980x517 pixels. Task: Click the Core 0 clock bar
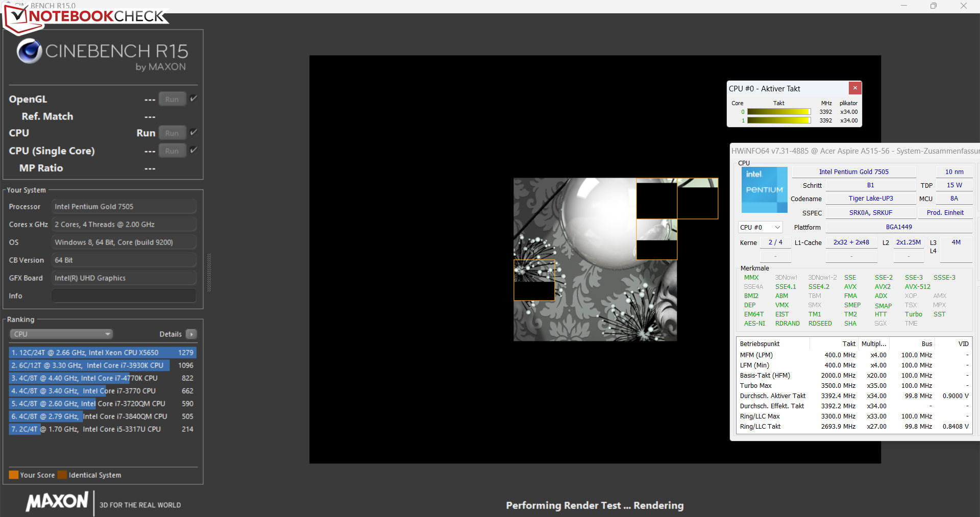coord(779,112)
